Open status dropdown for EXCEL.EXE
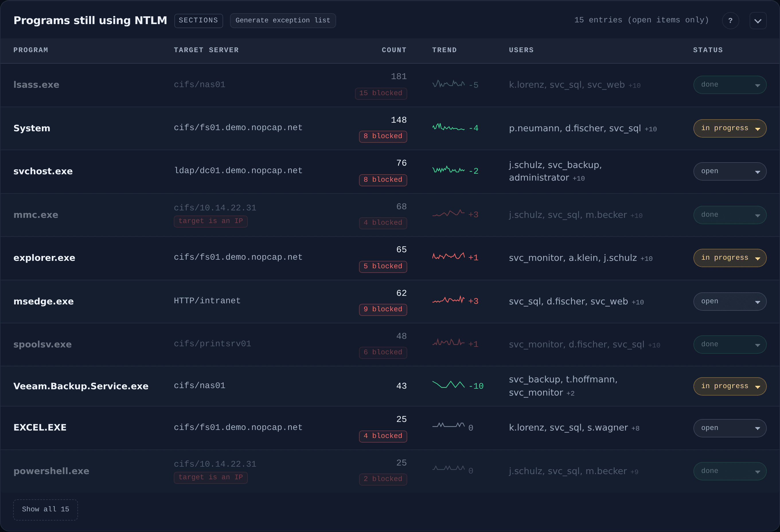 coord(730,428)
